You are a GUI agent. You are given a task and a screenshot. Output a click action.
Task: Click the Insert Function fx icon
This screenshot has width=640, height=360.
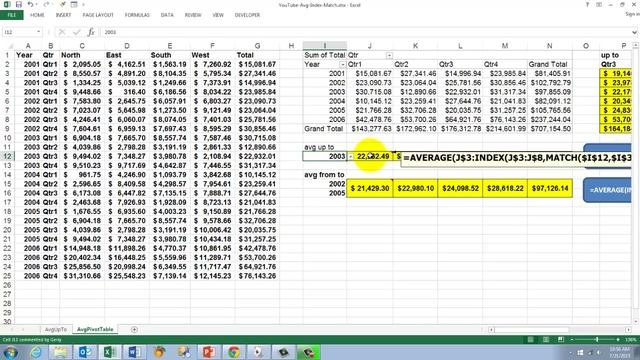point(91,32)
